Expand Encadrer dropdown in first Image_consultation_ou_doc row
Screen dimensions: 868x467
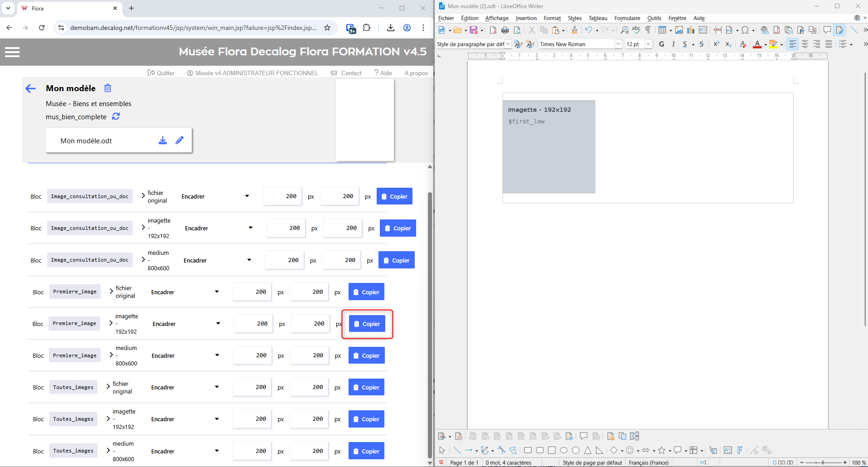pos(247,196)
